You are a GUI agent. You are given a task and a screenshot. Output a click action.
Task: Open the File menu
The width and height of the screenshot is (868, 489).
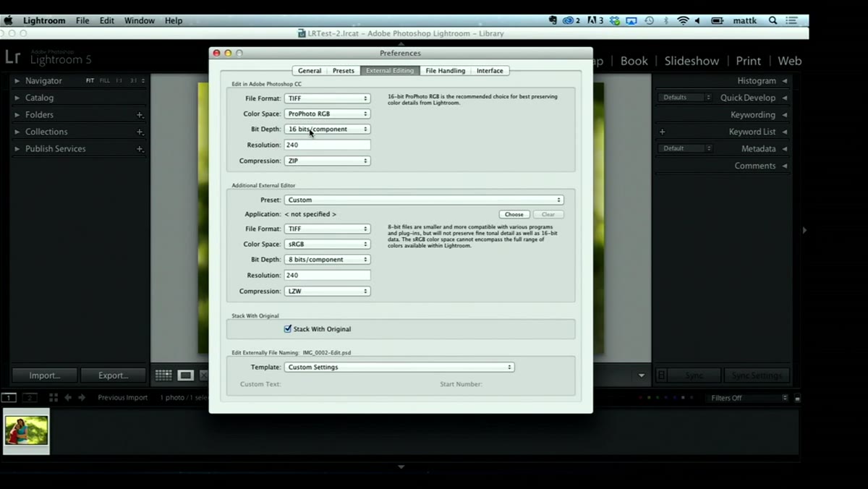(x=82, y=21)
